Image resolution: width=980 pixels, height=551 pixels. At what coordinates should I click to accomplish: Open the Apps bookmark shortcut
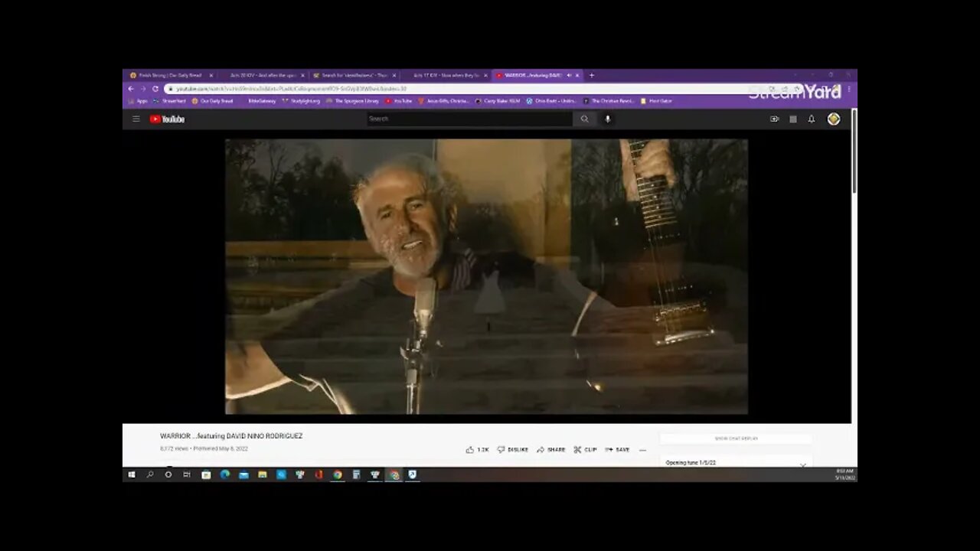point(138,101)
